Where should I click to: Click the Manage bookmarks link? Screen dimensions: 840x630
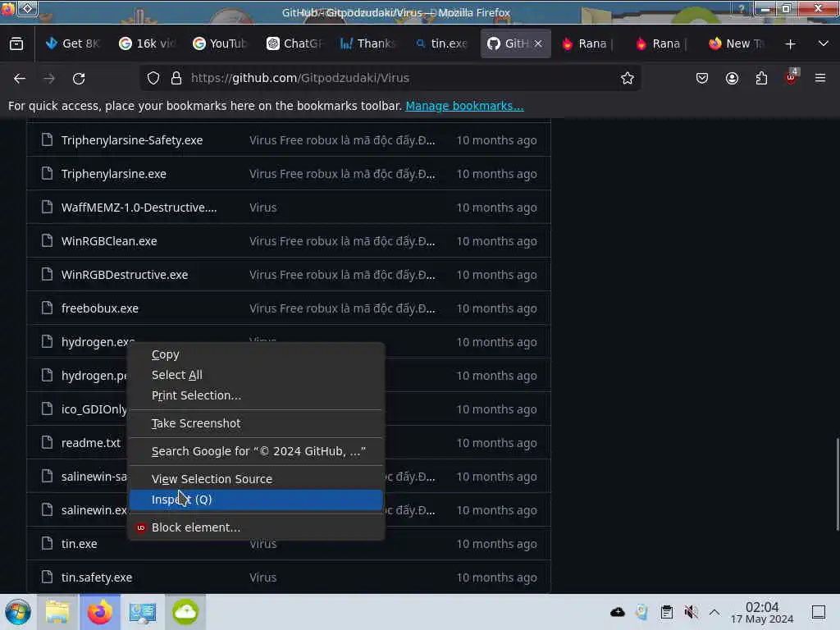pyautogui.click(x=464, y=106)
